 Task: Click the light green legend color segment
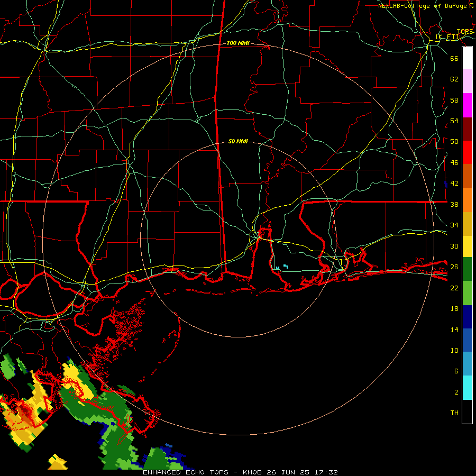tap(467, 293)
